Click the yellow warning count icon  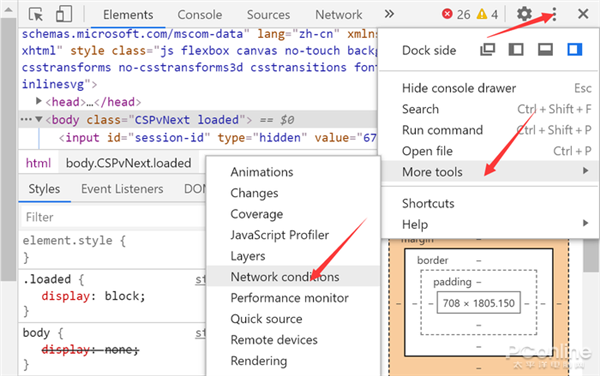(x=482, y=14)
